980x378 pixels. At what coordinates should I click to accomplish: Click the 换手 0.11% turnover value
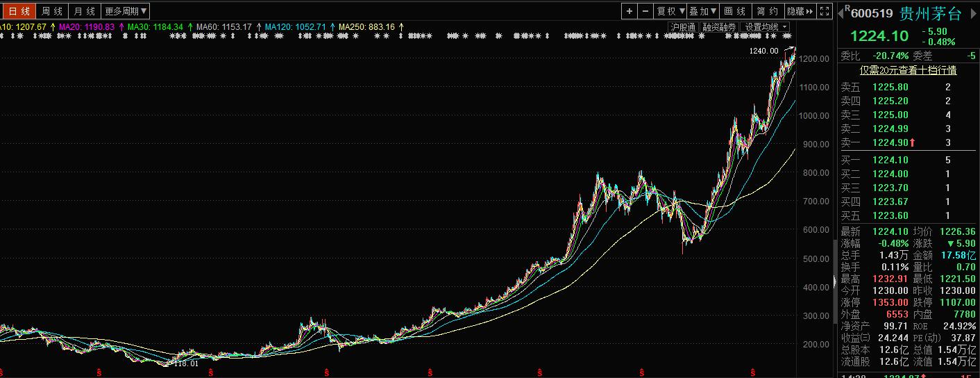point(894,267)
